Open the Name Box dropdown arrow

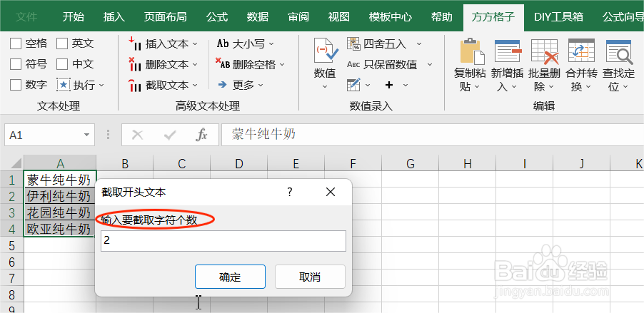coord(86,135)
